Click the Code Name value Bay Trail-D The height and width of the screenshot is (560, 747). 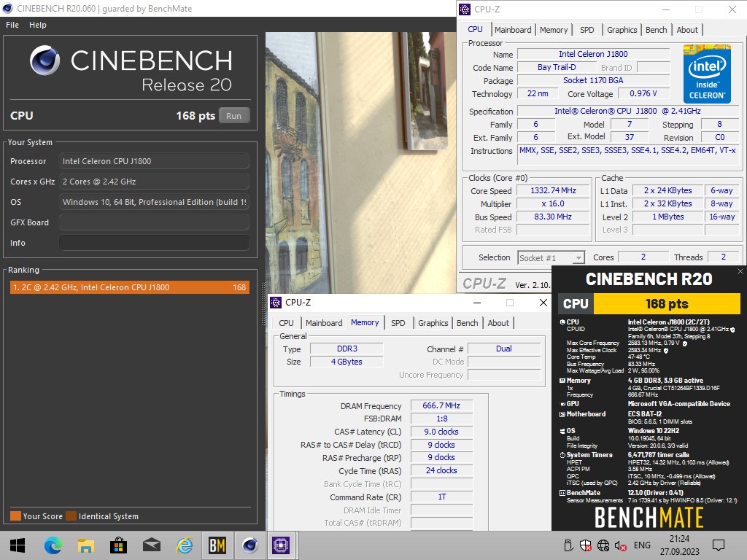pyautogui.click(x=556, y=68)
